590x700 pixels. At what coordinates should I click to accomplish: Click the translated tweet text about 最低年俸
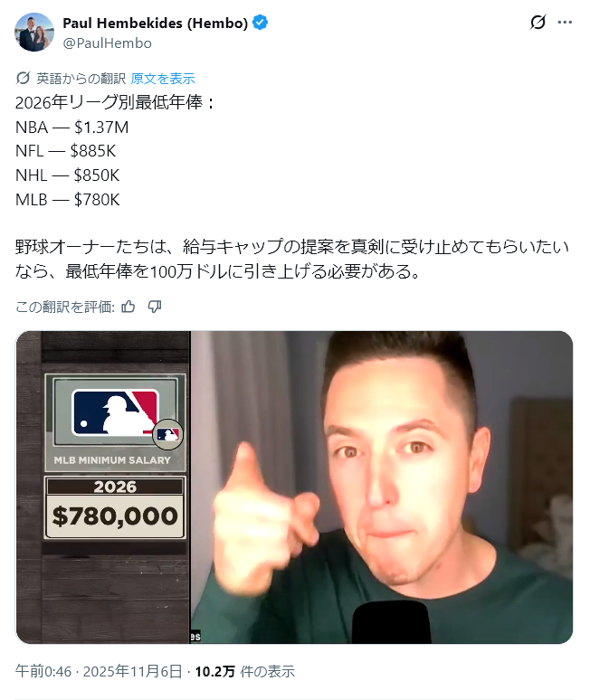[x=292, y=186]
